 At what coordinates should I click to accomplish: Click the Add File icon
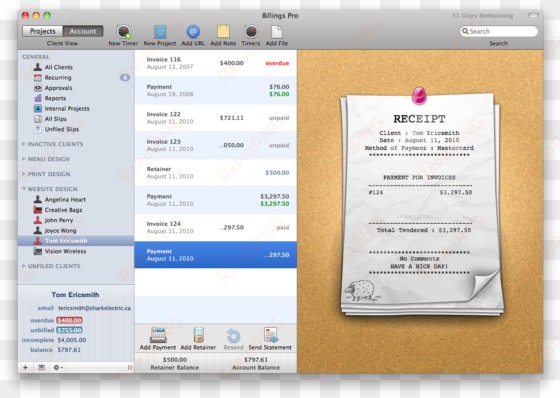277,32
